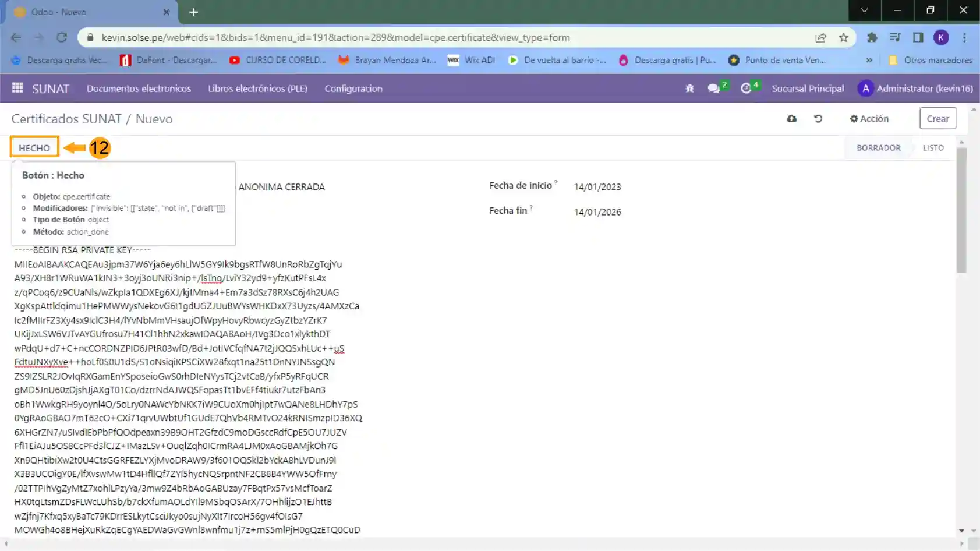
Task: Open Descarga gratis Vec... bookmark
Action: click(x=59, y=60)
